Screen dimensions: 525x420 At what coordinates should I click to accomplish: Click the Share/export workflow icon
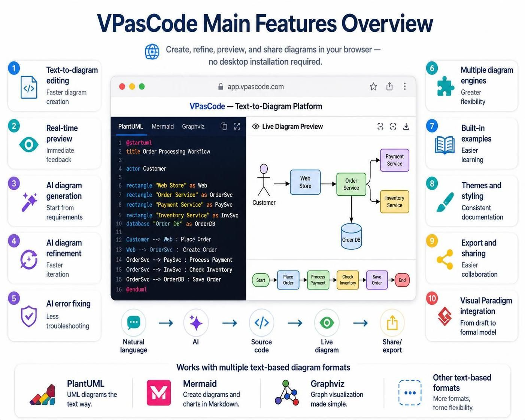(x=392, y=323)
